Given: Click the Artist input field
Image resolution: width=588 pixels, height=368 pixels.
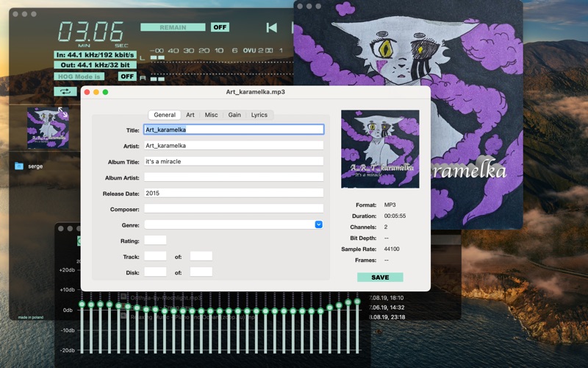Looking at the screenshot, I should coord(234,145).
